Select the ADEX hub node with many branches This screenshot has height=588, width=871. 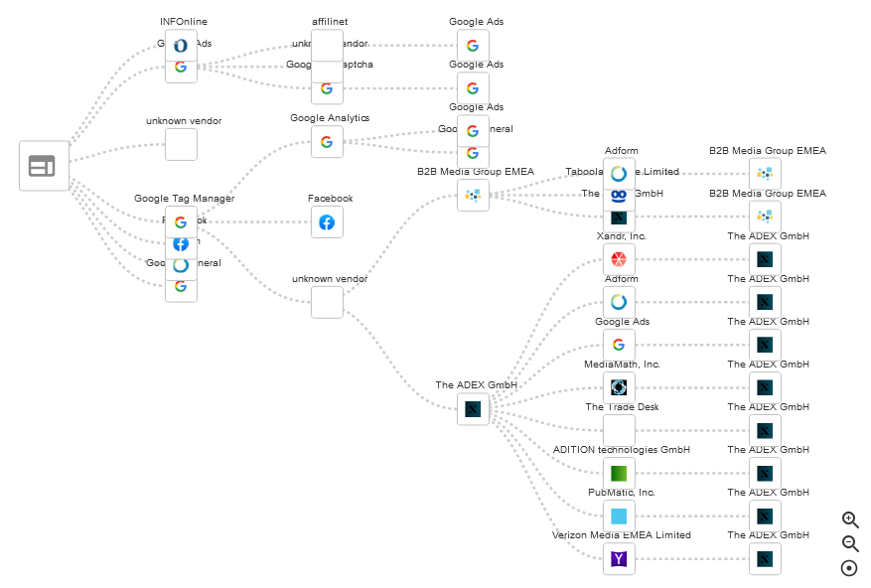click(x=474, y=409)
